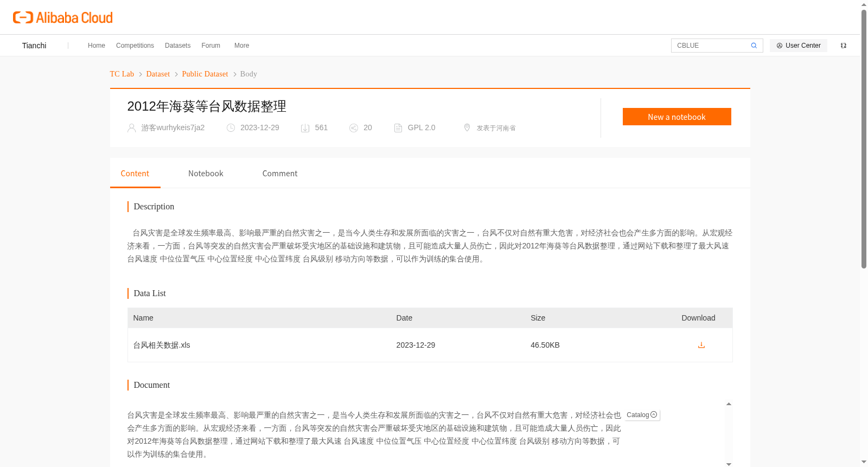
Task: Focus the CBLUE search input field
Action: coord(711,46)
